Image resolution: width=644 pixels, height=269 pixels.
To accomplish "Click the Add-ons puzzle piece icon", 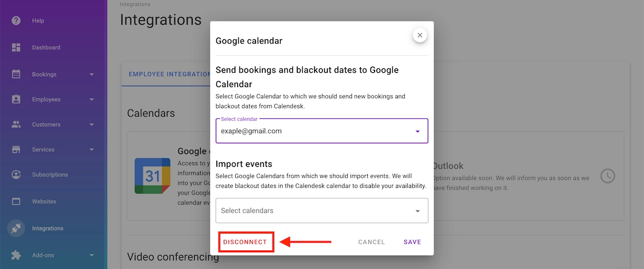I will pos(16,255).
